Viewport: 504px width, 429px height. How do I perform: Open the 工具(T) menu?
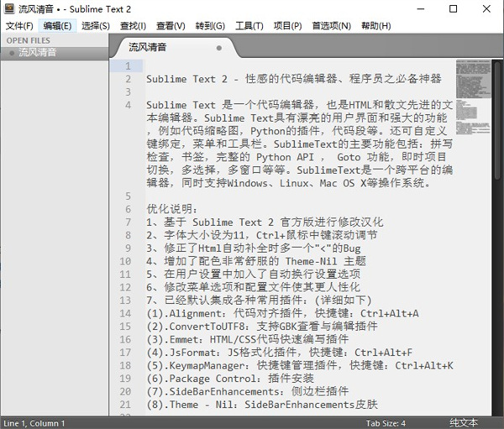coord(249,26)
